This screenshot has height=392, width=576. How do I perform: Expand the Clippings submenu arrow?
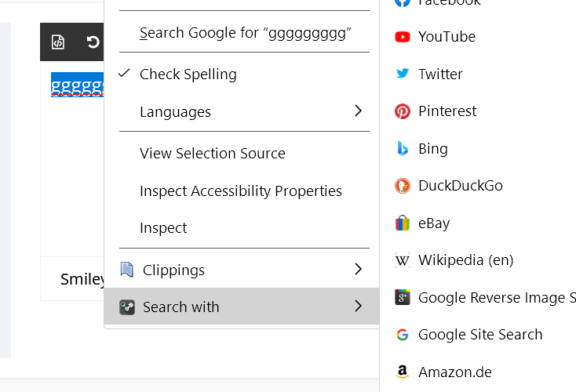pyautogui.click(x=358, y=270)
